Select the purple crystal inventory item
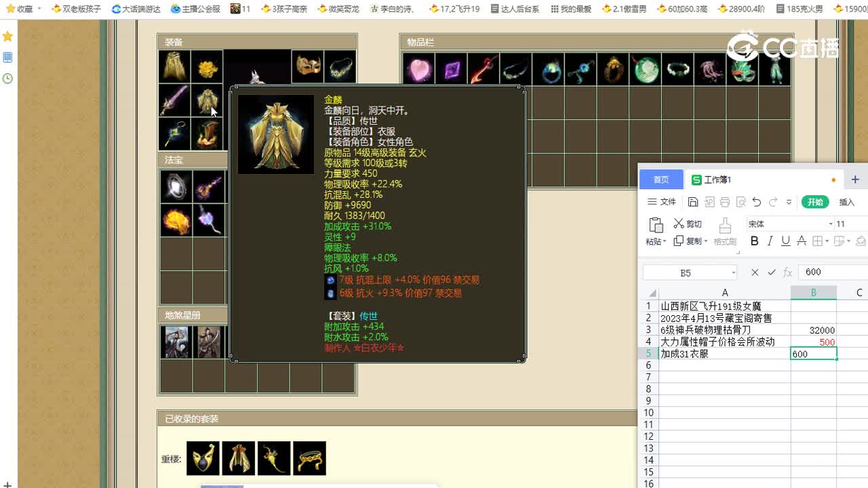Viewport: 868px width, 488px height. click(451, 69)
